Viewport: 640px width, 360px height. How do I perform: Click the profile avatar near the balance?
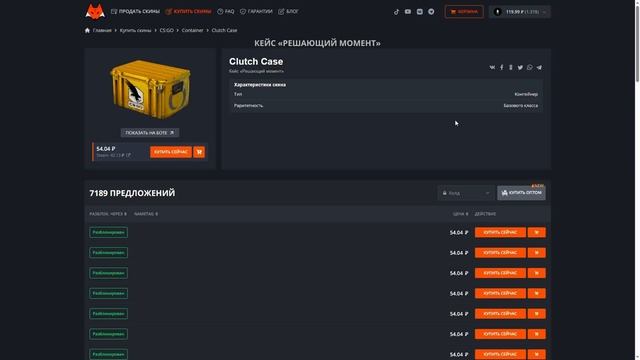[497, 12]
